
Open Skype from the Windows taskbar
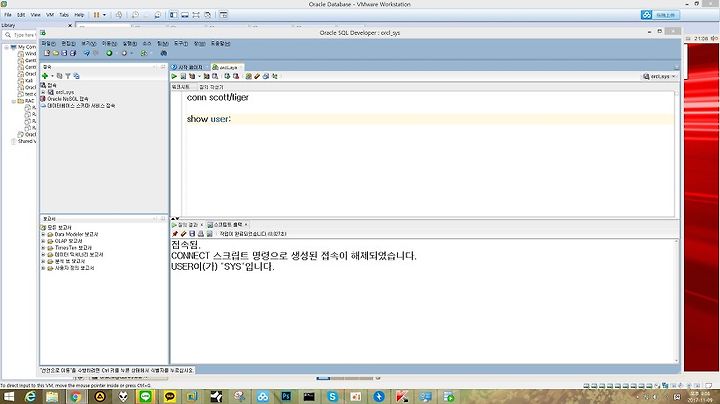click(332, 396)
